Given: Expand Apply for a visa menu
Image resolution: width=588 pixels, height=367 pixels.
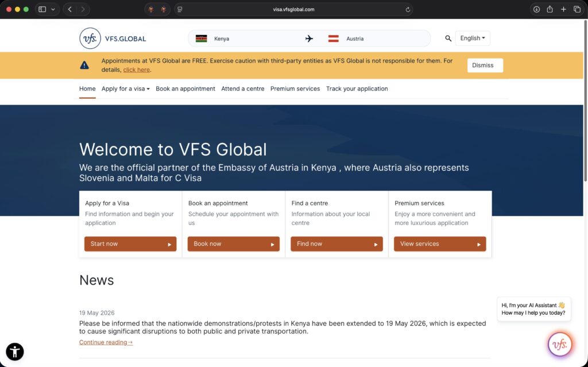Looking at the screenshot, I should click(126, 89).
